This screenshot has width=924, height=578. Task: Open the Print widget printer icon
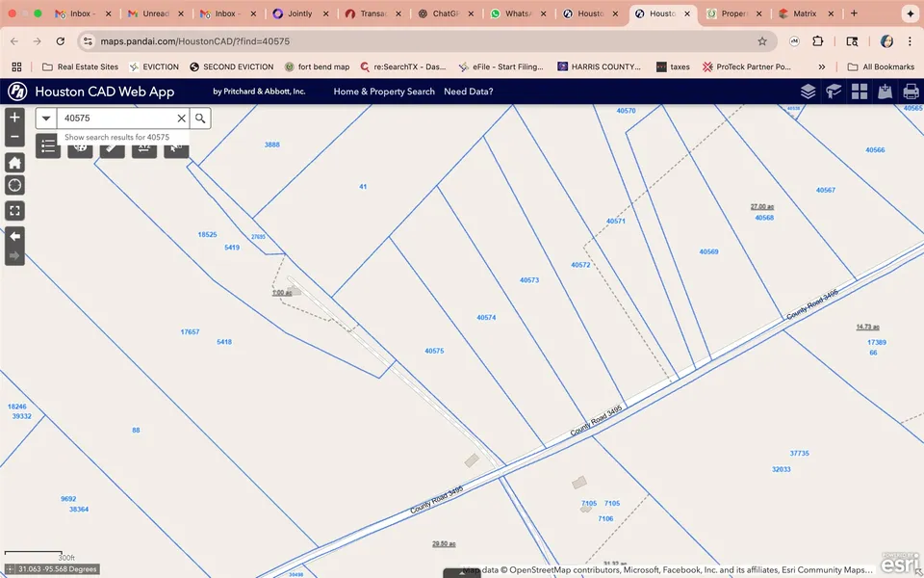coord(911,92)
